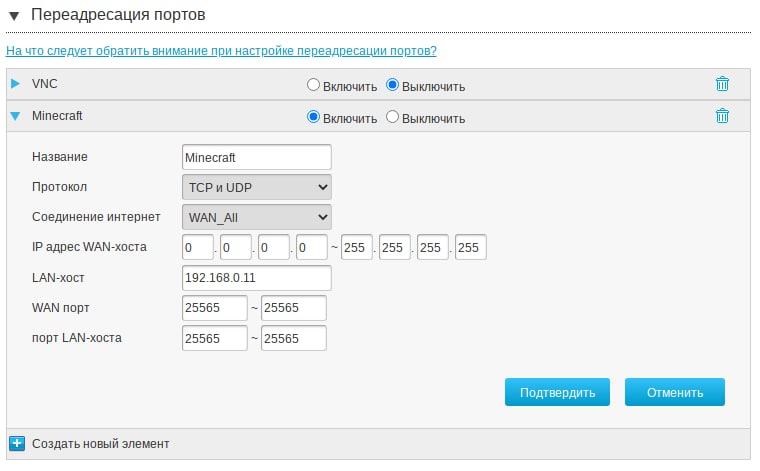
Task: Select Включить for VNC rule
Action: point(313,85)
